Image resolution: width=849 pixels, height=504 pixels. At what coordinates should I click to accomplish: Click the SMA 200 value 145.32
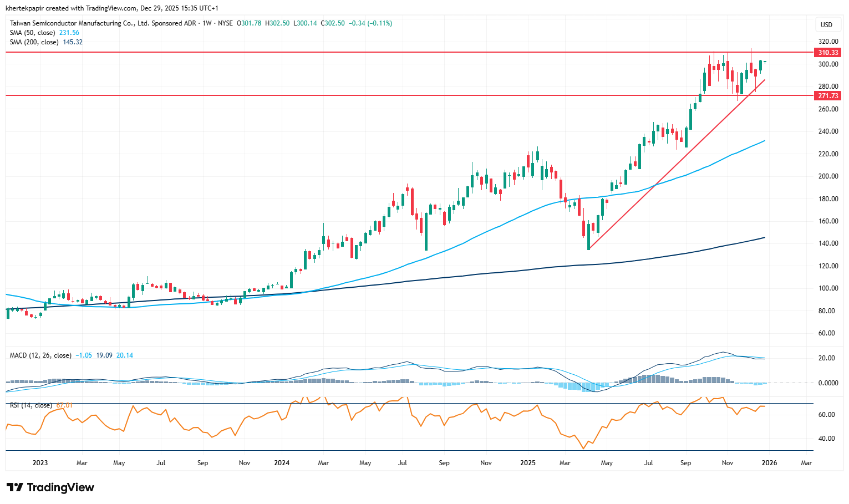click(73, 42)
